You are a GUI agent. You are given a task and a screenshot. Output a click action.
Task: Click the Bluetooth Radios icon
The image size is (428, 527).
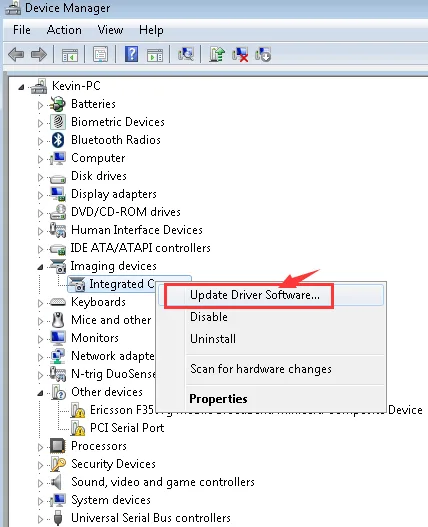click(58, 140)
